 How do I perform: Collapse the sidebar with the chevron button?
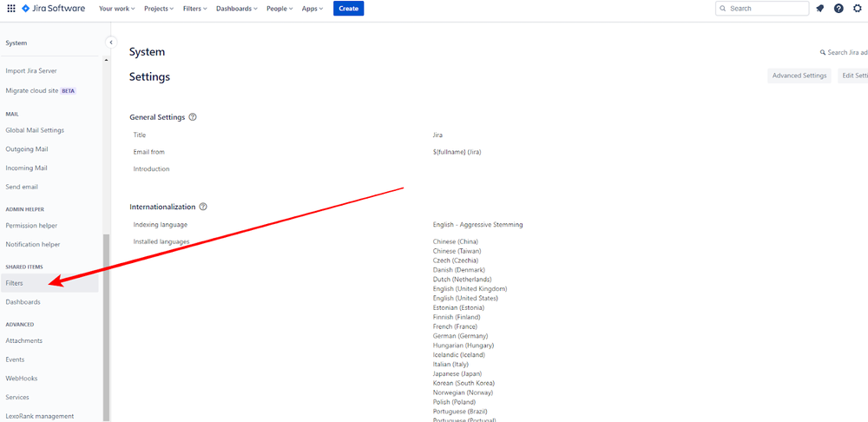click(111, 42)
